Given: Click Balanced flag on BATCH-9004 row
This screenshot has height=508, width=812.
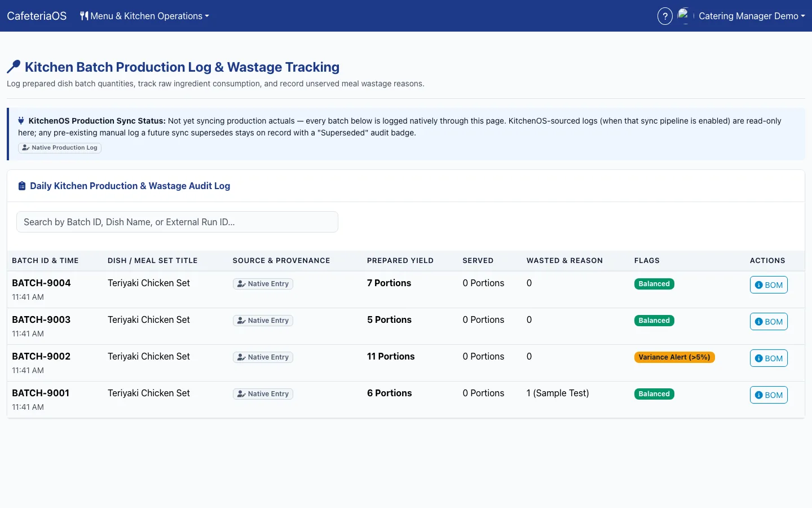Looking at the screenshot, I should tap(654, 284).
